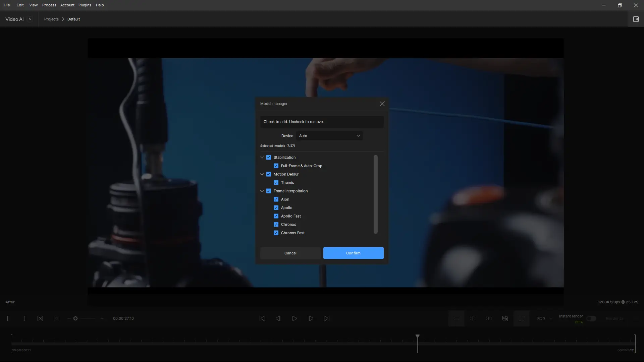This screenshot has width=644, height=362.
Task: Step forward one frame
Action: click(311, 318)
